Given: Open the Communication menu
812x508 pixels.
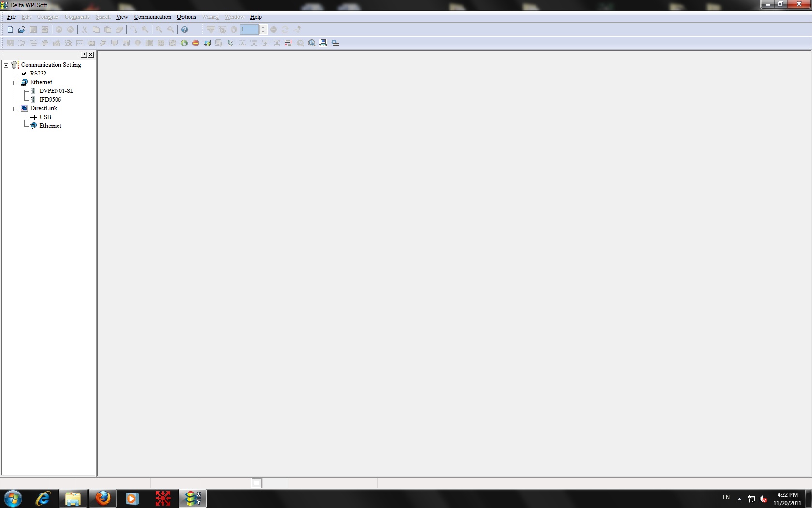Looking at the screenshot, I should coord(152,17).
